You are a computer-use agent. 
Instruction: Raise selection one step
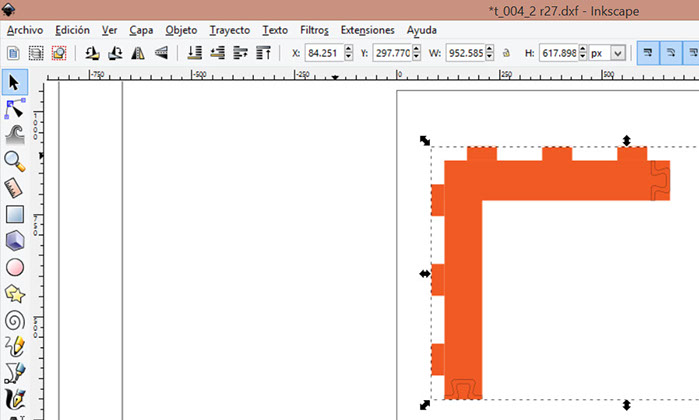pos(240,53)
